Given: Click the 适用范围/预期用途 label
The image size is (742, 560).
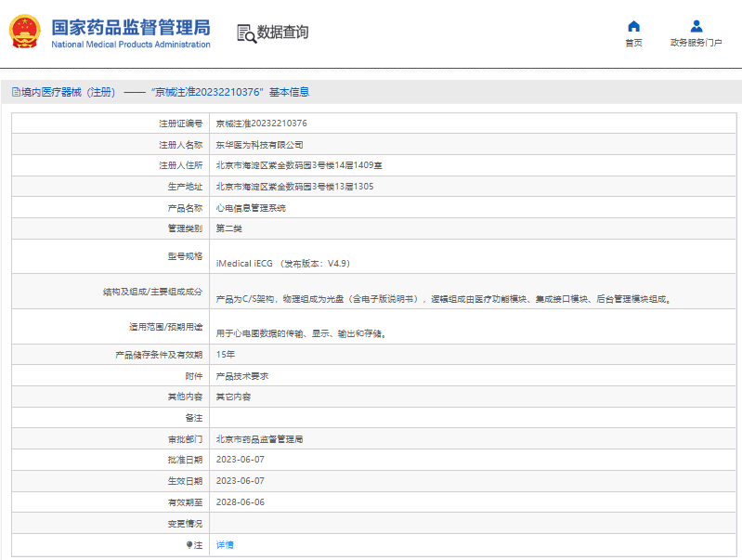Looking at the screenshot, I should [x=165, y=327].
